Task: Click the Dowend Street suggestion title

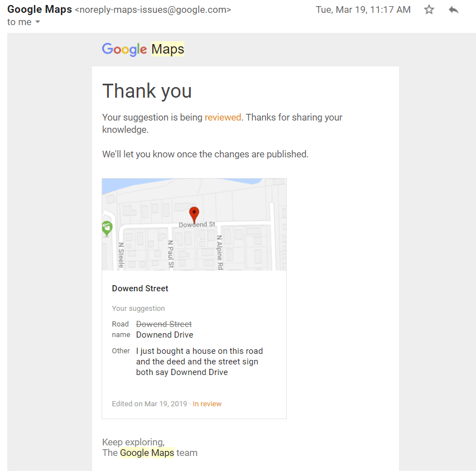Action: click(140, 289)
